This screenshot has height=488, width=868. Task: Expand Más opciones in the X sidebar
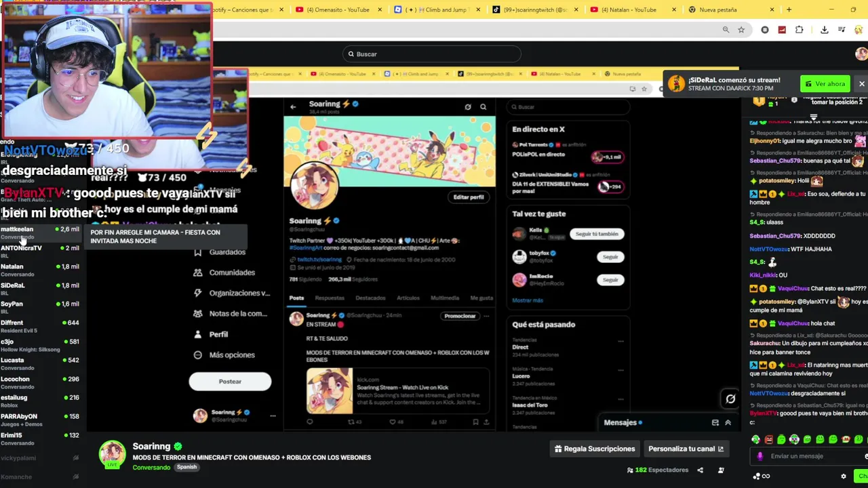click(224, 354)
